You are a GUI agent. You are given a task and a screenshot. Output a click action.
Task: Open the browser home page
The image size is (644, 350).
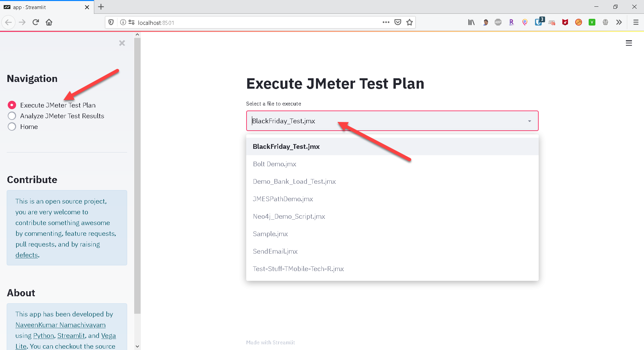click(x=49, y=23)
